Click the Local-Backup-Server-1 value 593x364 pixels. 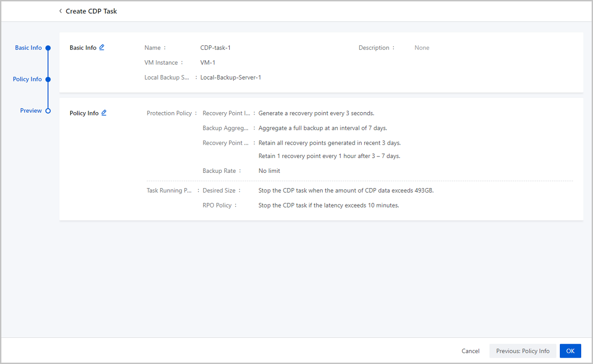click(230, 78)
